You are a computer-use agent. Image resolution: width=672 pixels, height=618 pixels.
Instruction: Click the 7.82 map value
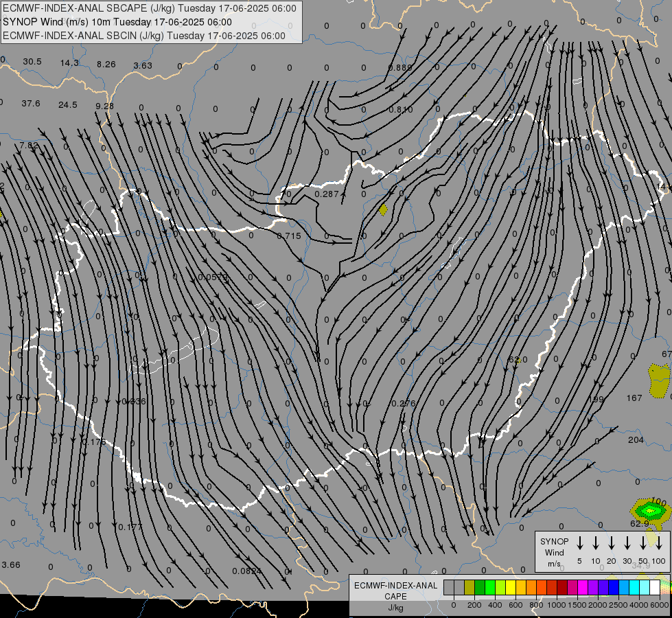pos(29,146)
